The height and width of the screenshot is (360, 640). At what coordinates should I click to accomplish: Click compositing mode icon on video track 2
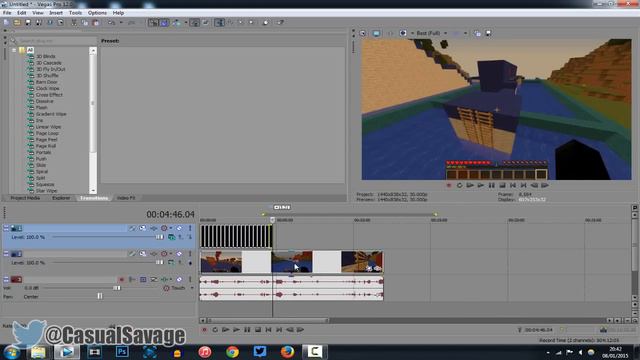pyautogui.click(x=171, y=263)
